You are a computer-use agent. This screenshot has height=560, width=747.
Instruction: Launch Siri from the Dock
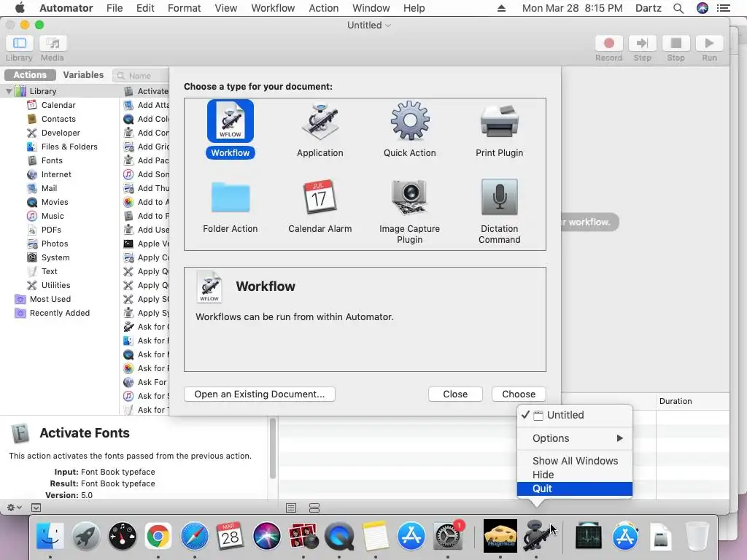tap(267, 536)
